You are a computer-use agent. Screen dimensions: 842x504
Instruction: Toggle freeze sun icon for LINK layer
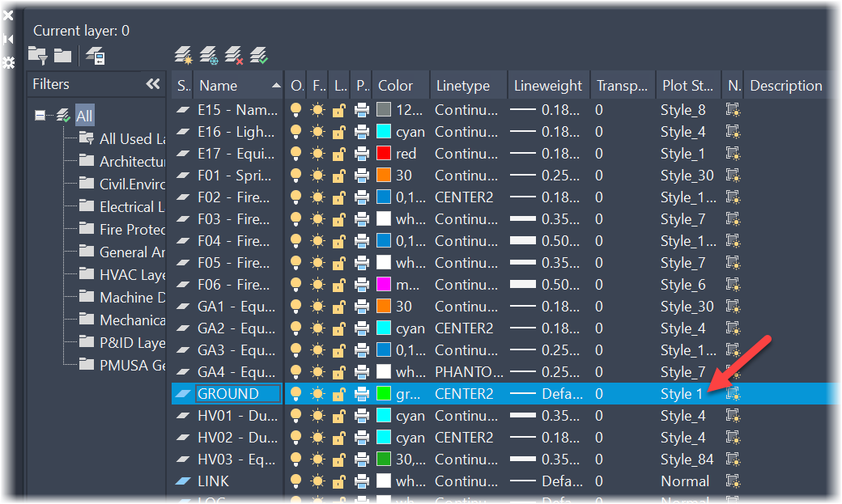(x=318, y=481)
